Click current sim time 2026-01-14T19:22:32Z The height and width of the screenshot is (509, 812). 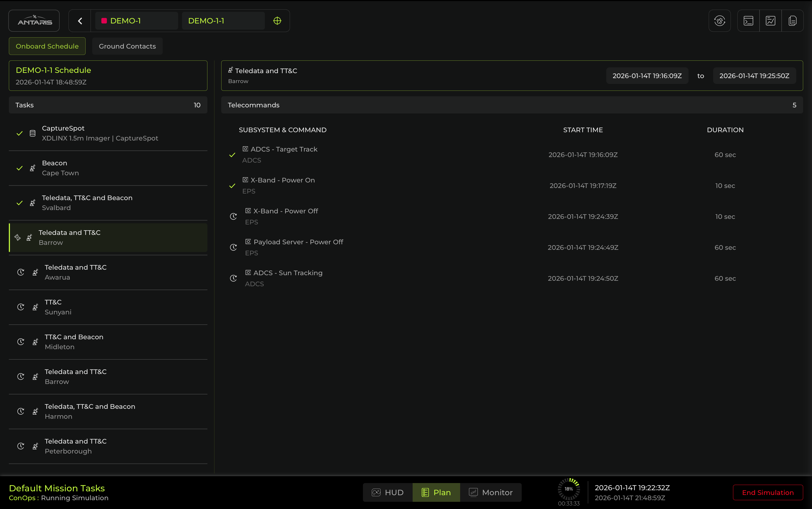coord(632,488)
